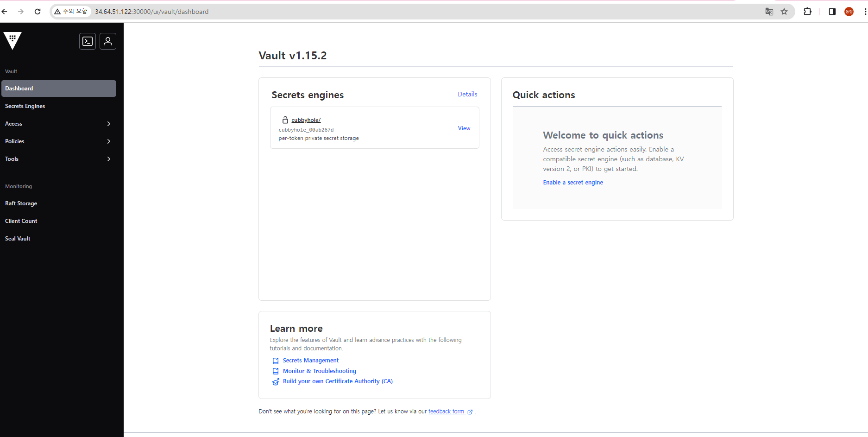
Task: Expand the Access chevron
Action: (x=109, y=124)
